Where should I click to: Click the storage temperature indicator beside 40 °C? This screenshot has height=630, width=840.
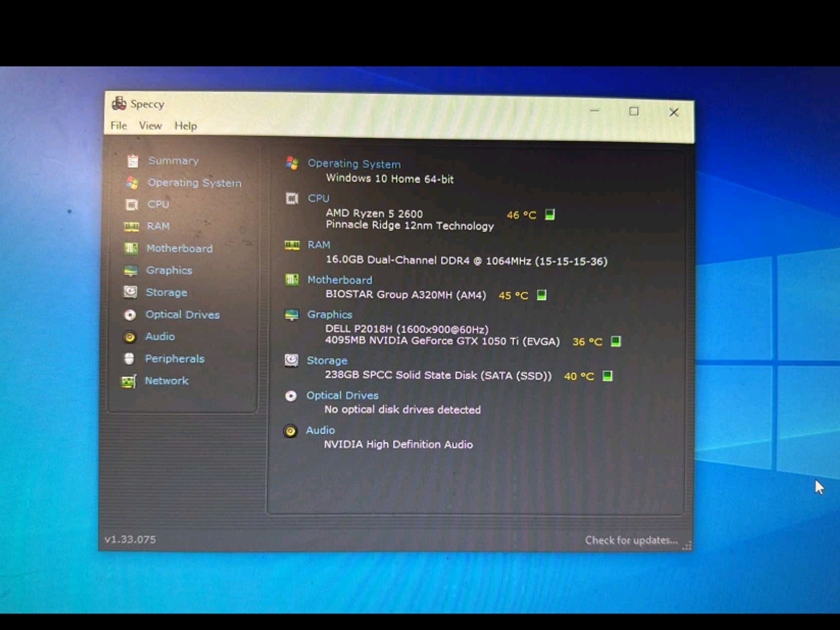(607, 376)
